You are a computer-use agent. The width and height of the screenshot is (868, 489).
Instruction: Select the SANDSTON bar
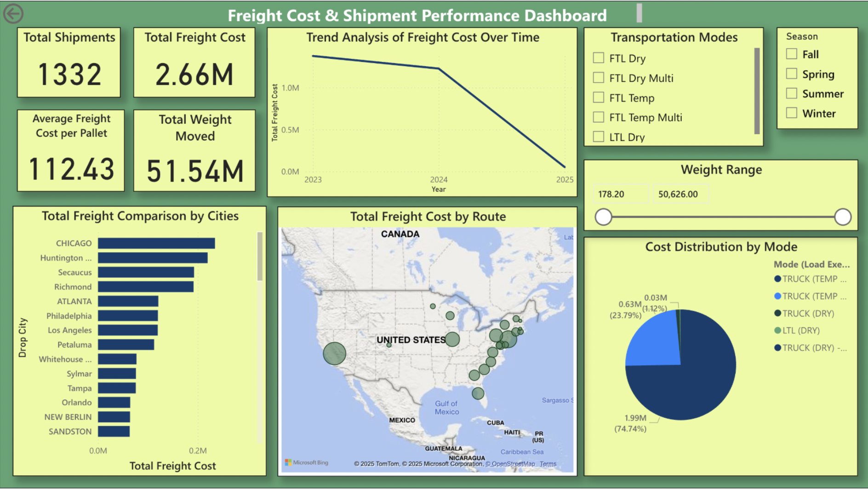(x=114, y=432)
